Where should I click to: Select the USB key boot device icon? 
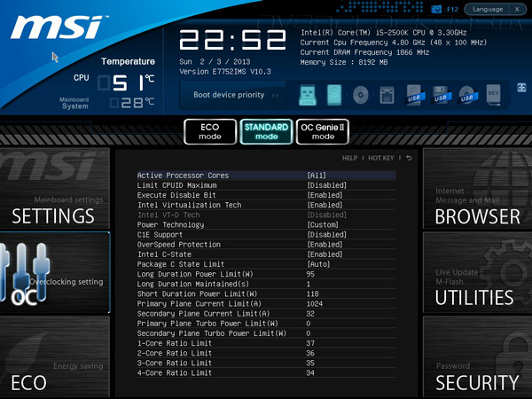point(308,96)
